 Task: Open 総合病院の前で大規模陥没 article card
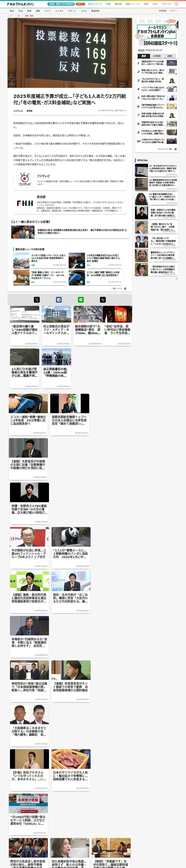(88, 325)
